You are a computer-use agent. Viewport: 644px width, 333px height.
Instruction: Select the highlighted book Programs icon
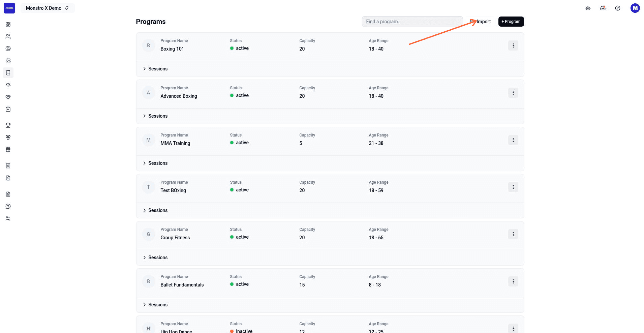pos(8,73)
